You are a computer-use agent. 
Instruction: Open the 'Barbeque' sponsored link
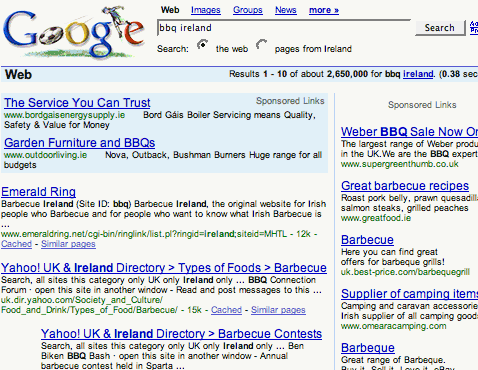[x=368, y=348]
